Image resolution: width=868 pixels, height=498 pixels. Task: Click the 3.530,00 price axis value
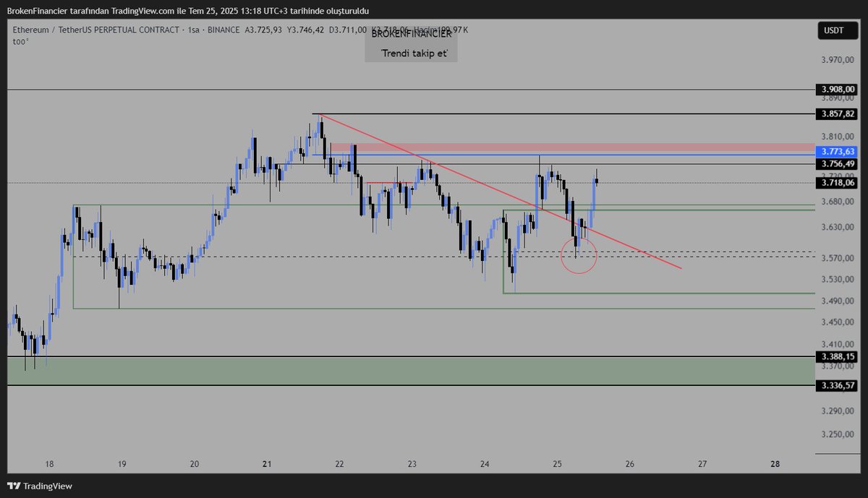[x=838, y=279]
